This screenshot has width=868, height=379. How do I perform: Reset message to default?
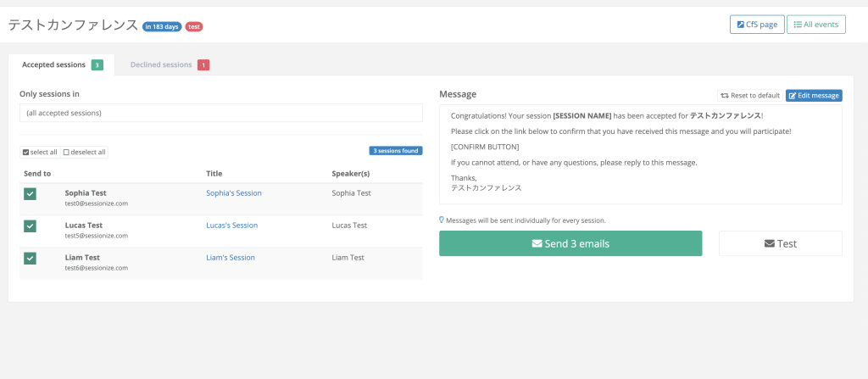749,95
